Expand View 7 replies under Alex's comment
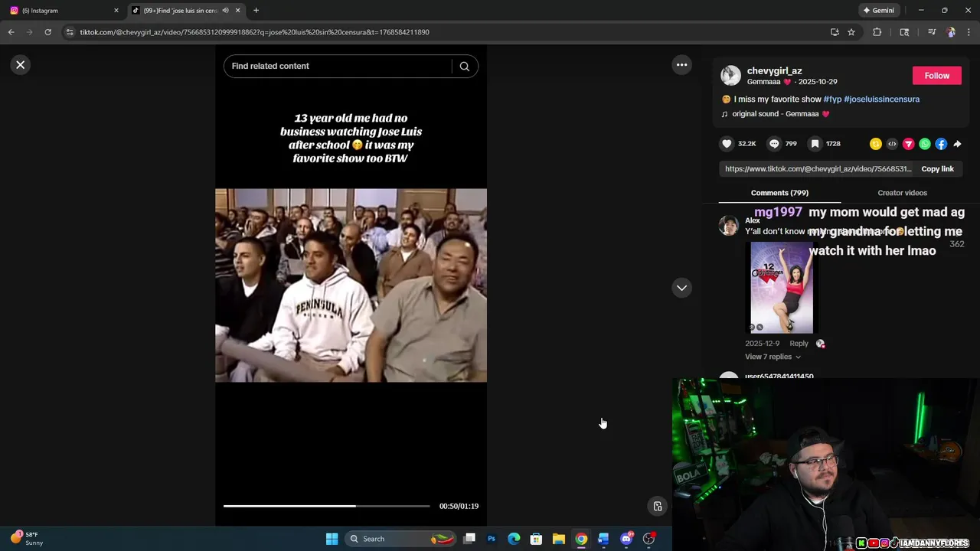The image size is (980, 551). [773, 357]
